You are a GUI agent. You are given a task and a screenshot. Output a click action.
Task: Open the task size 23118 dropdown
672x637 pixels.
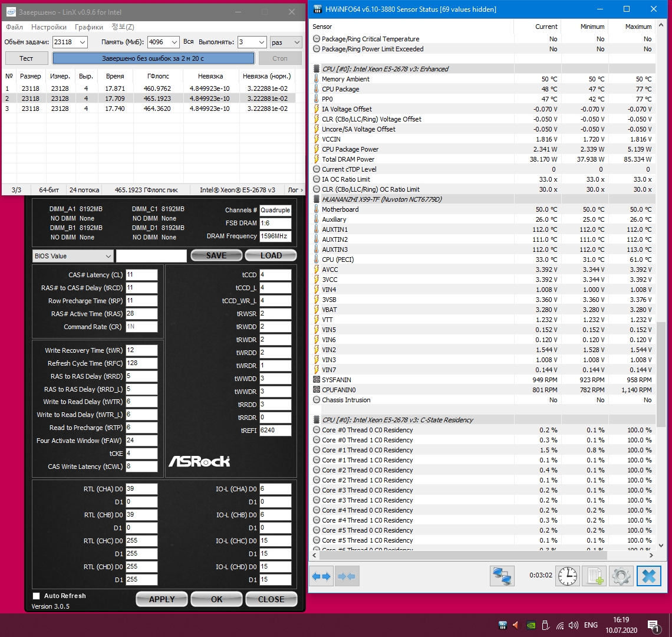point(83,42)
